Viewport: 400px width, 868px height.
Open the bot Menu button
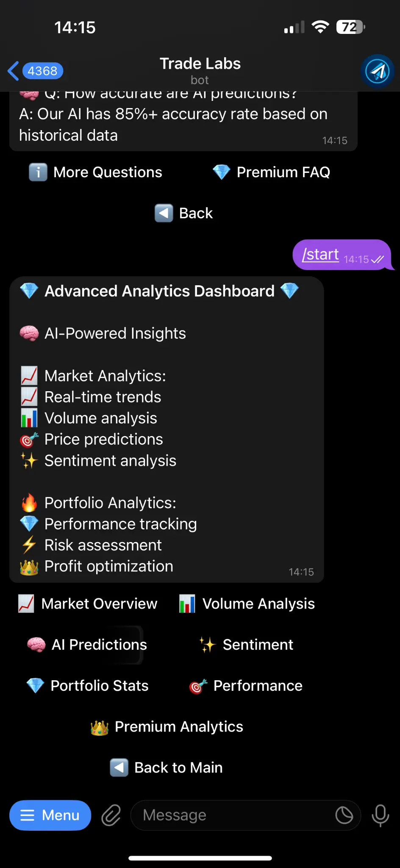click(50, 815)
